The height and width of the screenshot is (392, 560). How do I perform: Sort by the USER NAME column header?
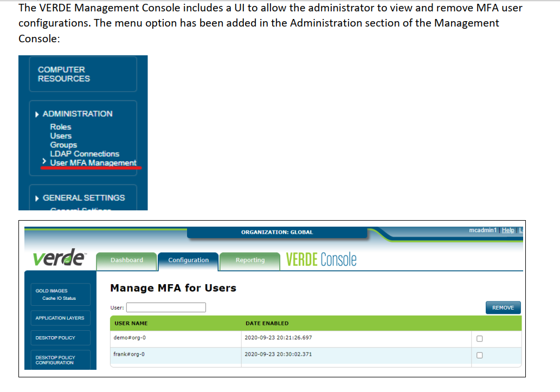[x=131, y=323]
